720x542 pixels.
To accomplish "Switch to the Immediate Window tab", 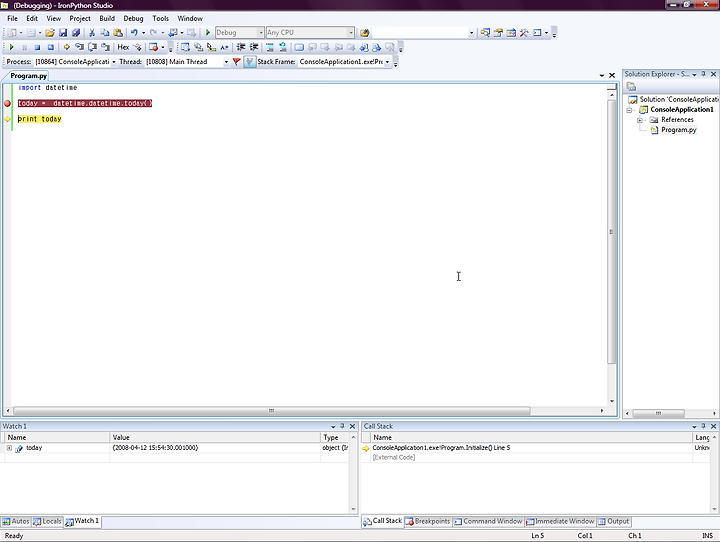I will click(560, 521).
